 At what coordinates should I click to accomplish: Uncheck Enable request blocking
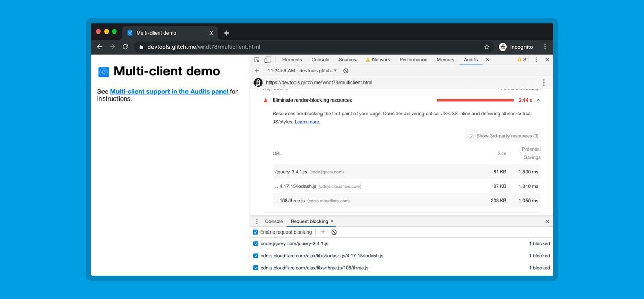point(256,232)
